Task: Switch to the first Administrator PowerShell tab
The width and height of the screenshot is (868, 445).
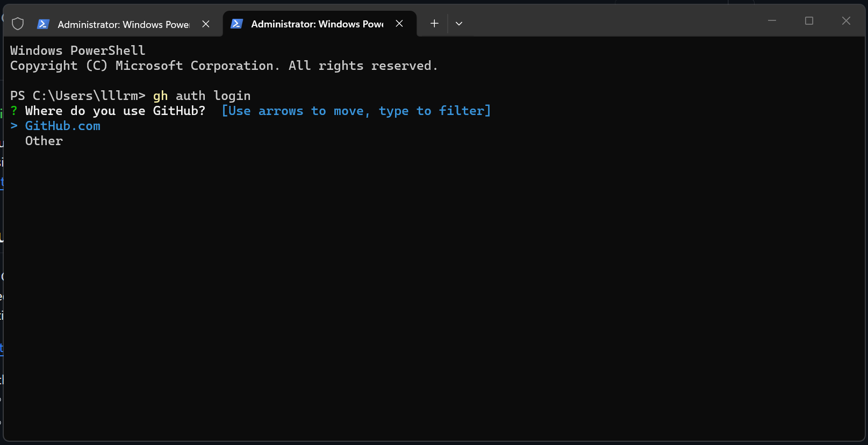Action: (x=125, y=24)
